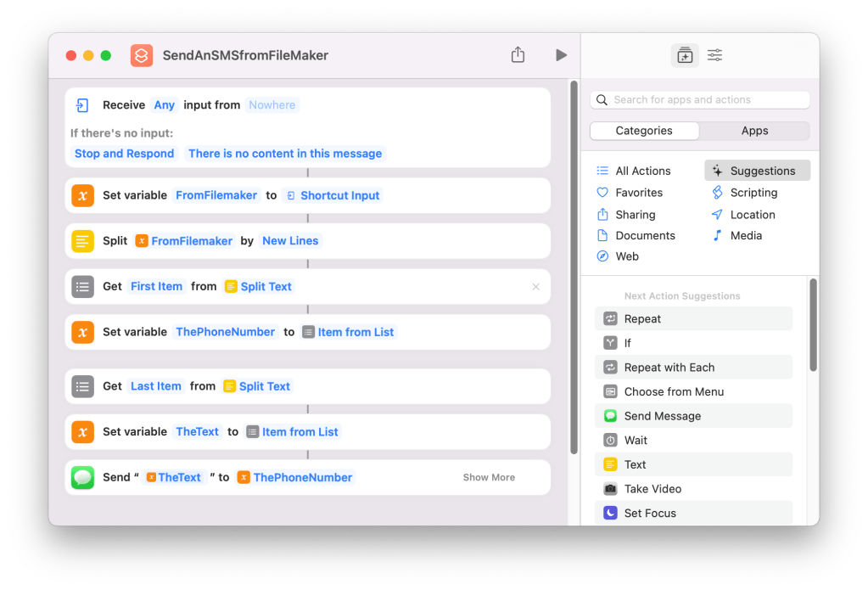Add the Set Focus action
The height and width of the screenshot is (590, 868).
pos(650,513)
